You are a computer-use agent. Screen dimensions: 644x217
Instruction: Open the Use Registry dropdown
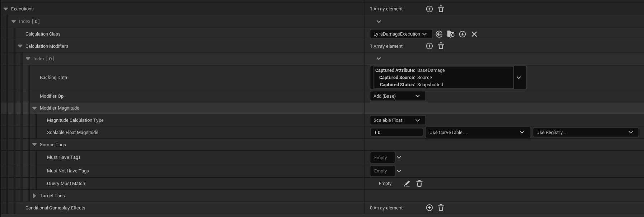(x=585, y=132)
